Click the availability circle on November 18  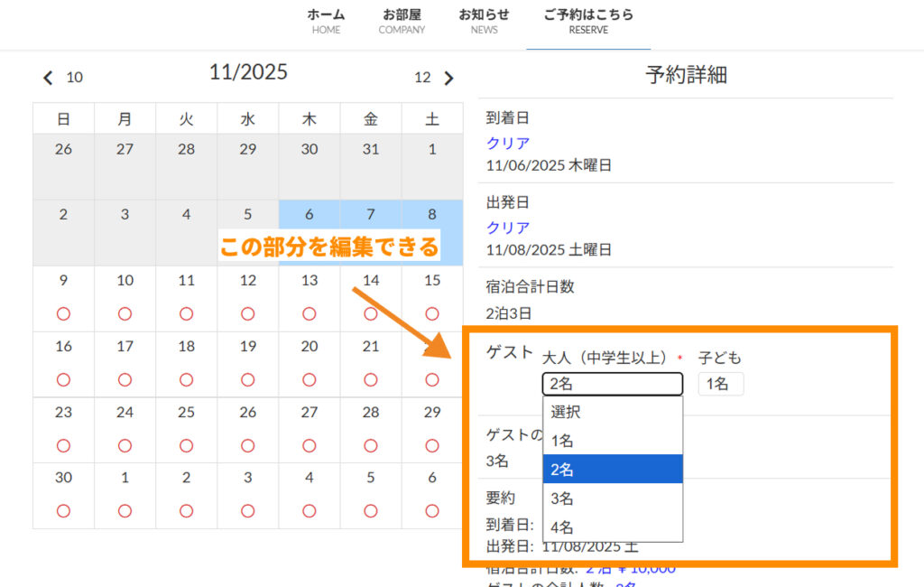186,379
